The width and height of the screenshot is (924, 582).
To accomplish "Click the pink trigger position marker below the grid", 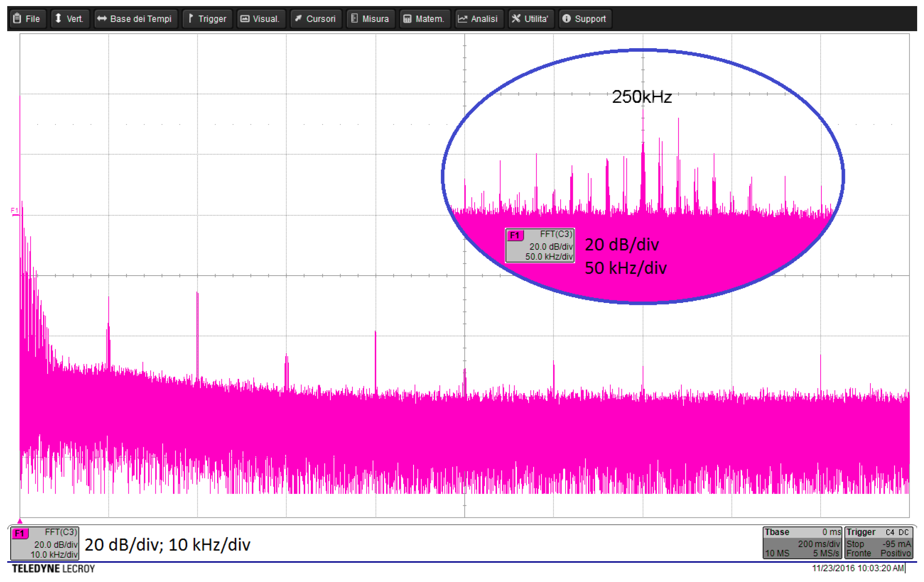I will pyautogui.click(x=20, y=521).
